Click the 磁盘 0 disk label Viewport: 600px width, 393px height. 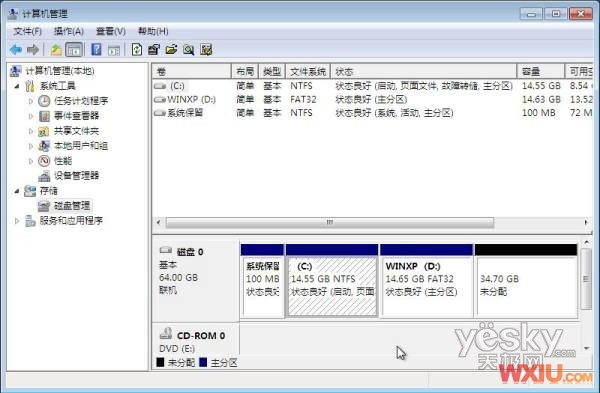pos(190,252)
